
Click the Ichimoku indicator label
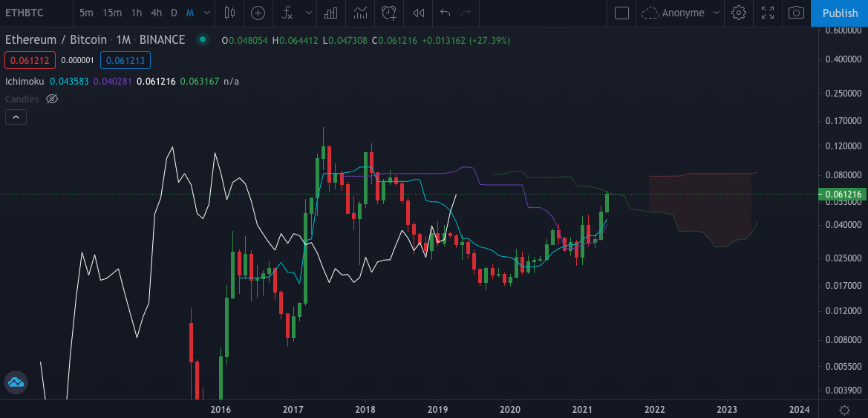[25, 82]
